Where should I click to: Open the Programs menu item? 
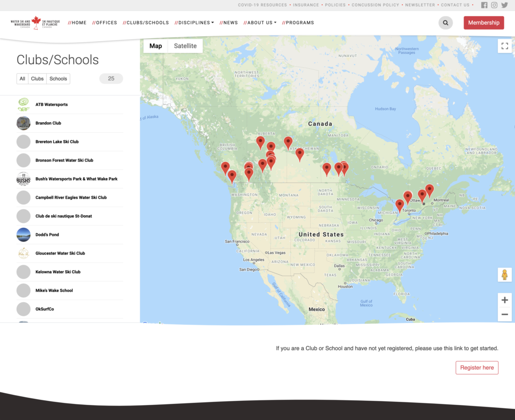[298, 23]
